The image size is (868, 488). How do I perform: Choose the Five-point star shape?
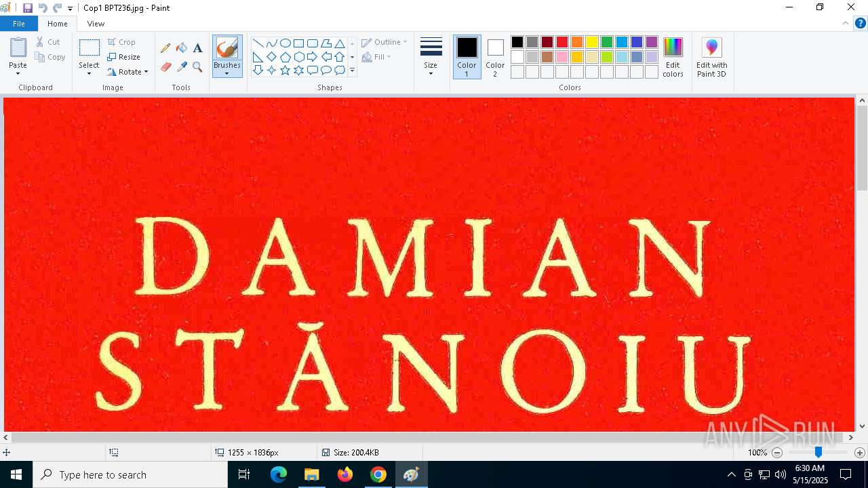(285, 70)
